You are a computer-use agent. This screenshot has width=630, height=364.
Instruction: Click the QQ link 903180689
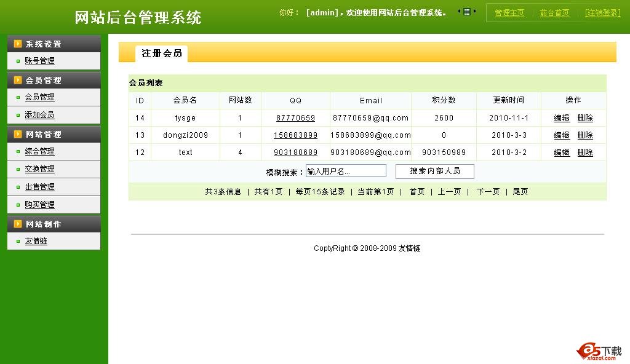[296, 152]
